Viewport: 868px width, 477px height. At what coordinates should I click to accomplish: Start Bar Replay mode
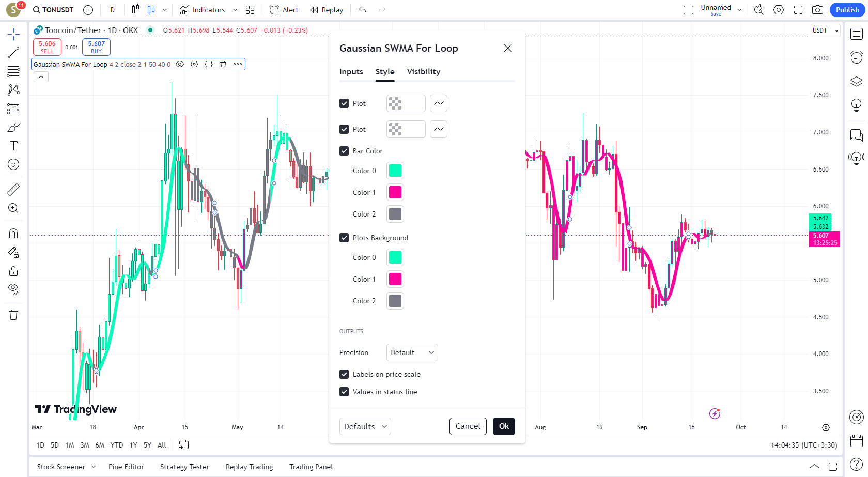(x=327, y=10)
